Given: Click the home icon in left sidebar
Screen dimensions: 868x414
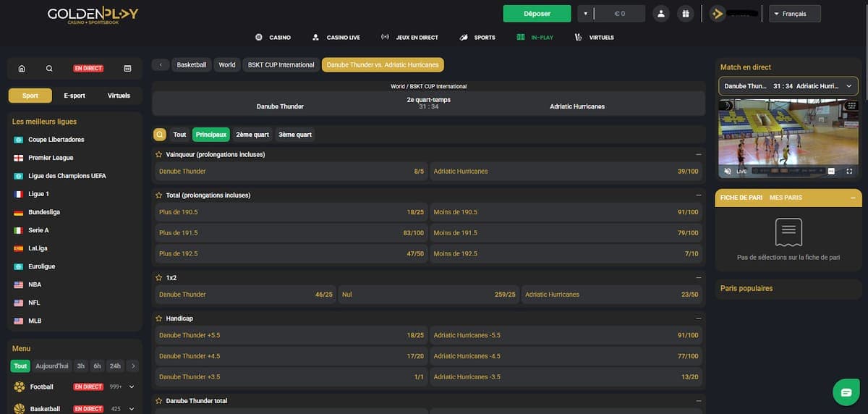Looking at the screenshot, I should (x=22, y=69).
